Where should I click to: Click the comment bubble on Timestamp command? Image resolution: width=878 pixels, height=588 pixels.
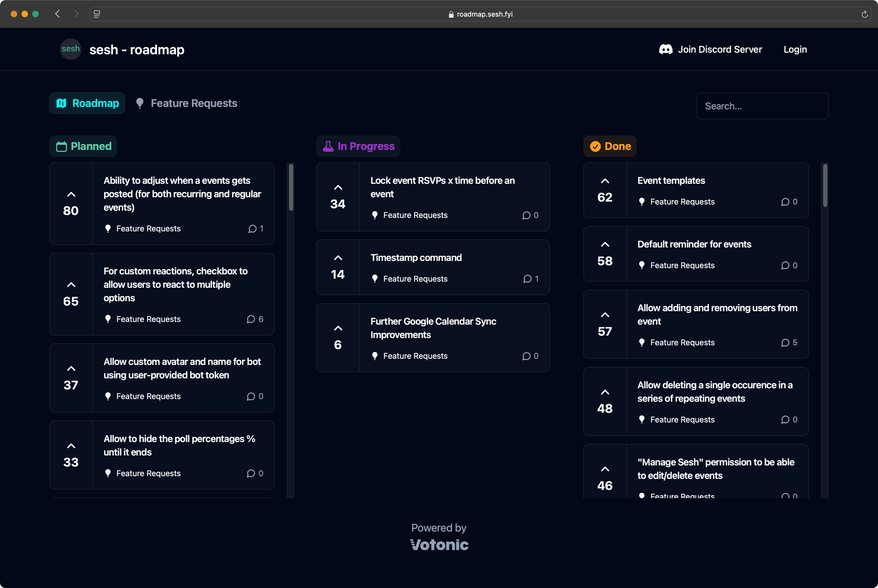pos(528,279)
